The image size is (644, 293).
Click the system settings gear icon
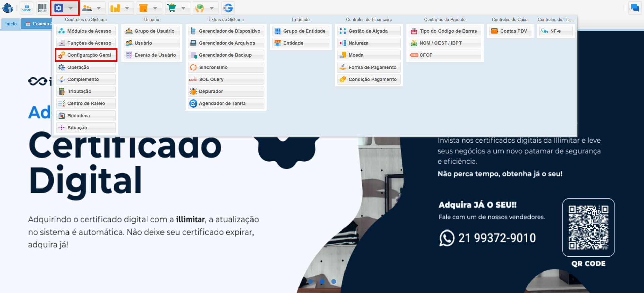coord(59,8)
